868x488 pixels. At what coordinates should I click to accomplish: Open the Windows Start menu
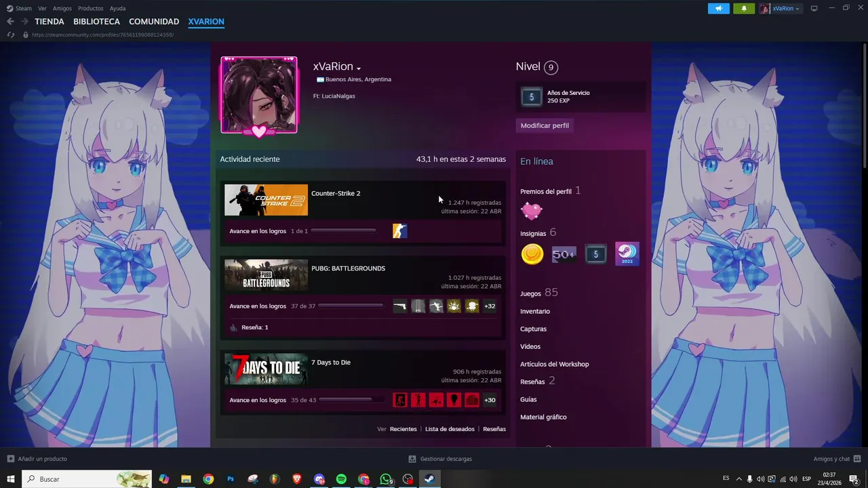pos(11,479)
